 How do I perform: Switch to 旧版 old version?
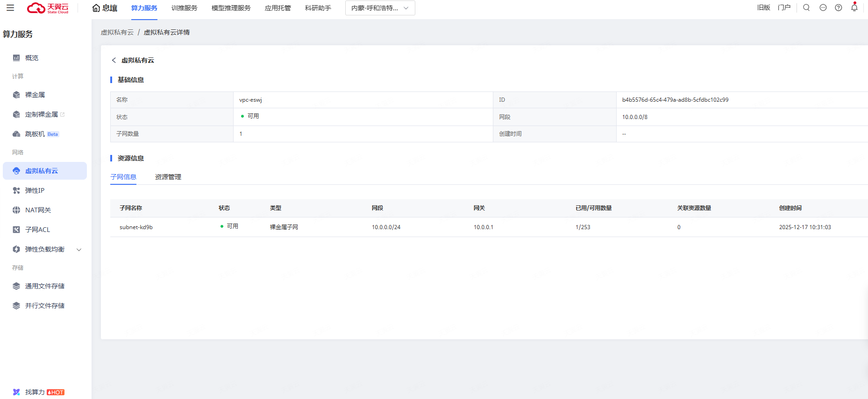pos(763,7)
